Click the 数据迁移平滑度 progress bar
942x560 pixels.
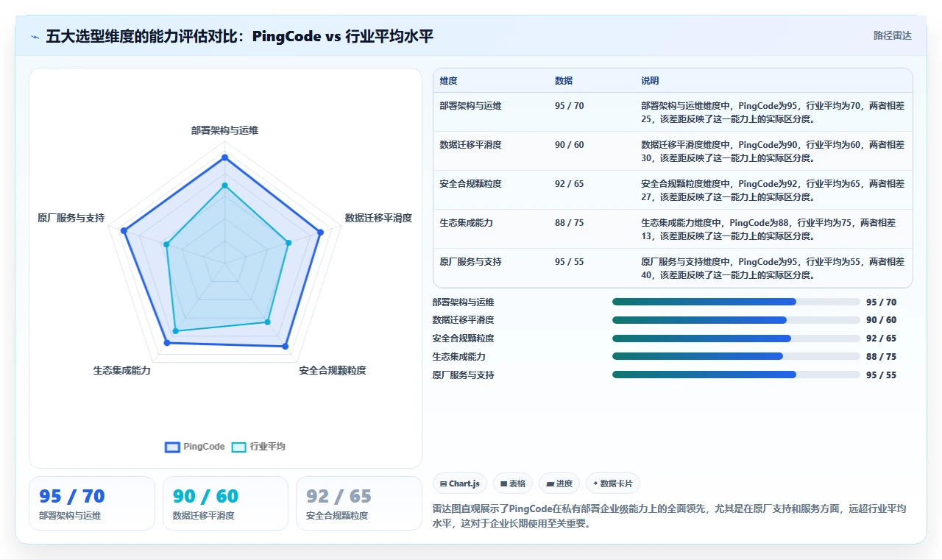[x=736, y=320]
